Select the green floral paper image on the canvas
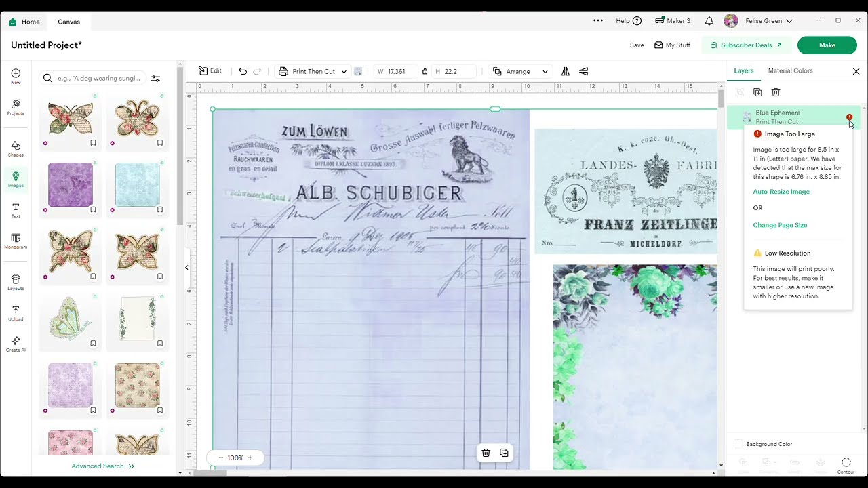Viewport: 868px width, 488px height. [635, 366]
